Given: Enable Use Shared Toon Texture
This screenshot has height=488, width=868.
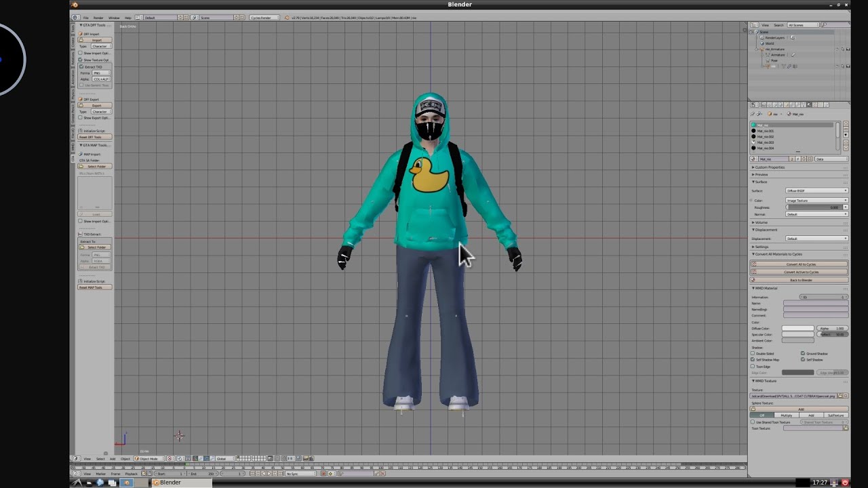Looking at the screenshot, I should click(753, 422).
